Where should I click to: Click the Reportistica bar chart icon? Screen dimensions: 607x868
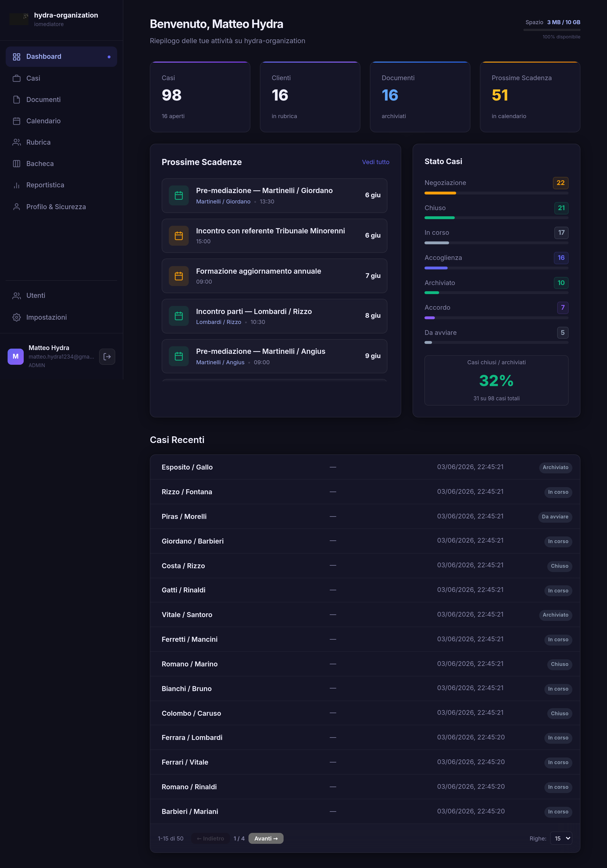(x=16, y=185)
